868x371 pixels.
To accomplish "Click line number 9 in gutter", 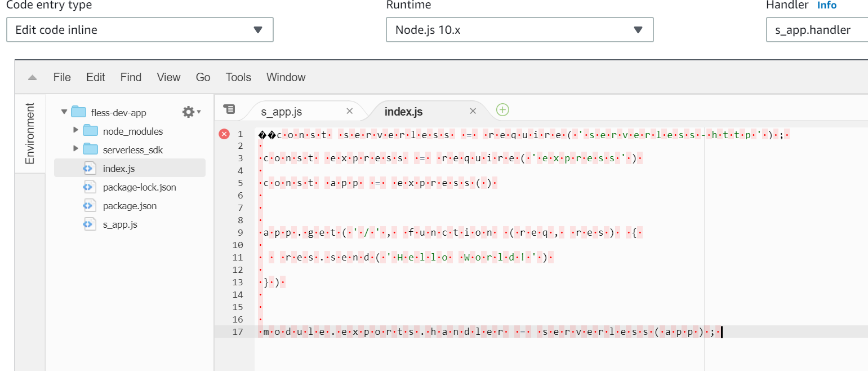I will pyautogui.click(x=240, y=232).
